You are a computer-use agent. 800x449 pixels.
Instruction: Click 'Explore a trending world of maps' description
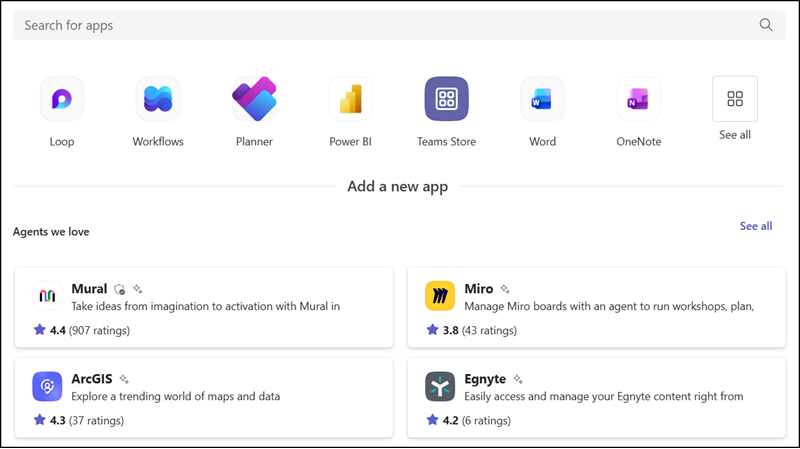click(x=176, y=396)
